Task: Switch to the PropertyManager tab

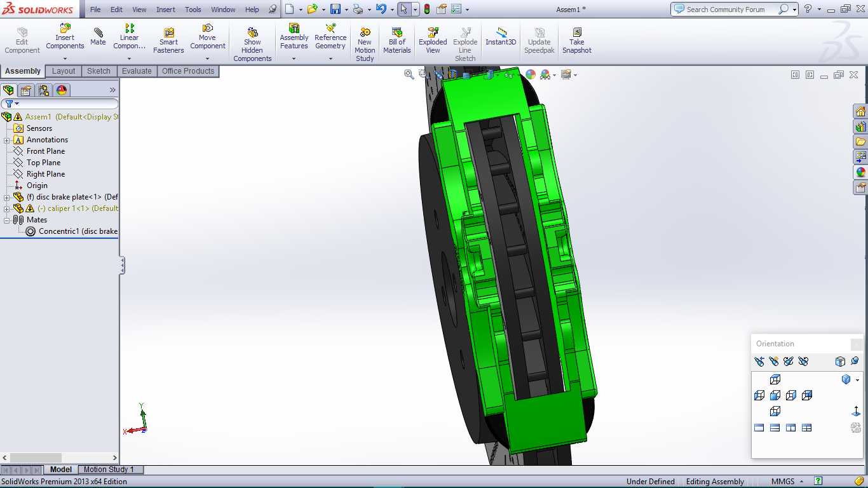Action: click(26, 90)
